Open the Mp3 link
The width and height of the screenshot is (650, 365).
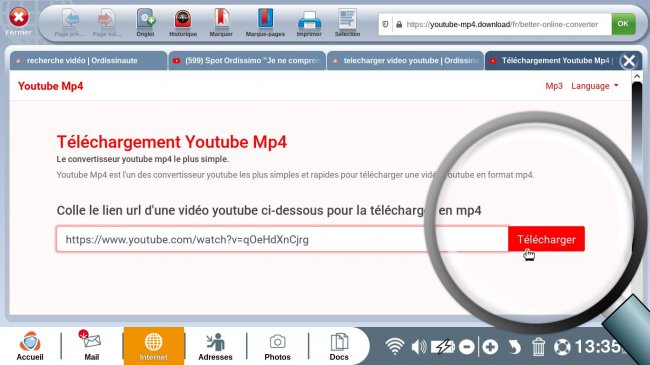554,86
